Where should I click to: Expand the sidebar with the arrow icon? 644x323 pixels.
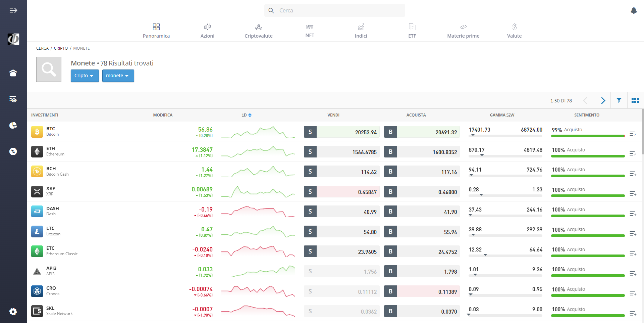coord(13,10)
